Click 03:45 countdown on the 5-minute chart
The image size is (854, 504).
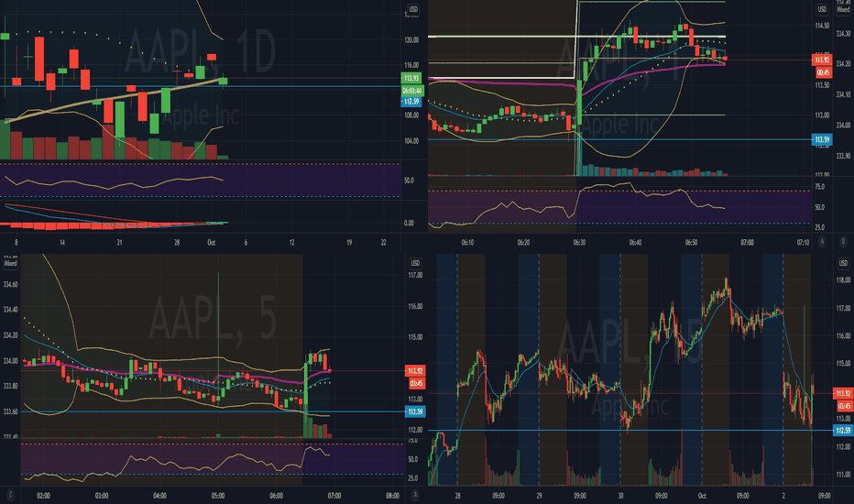coord(416,384)
